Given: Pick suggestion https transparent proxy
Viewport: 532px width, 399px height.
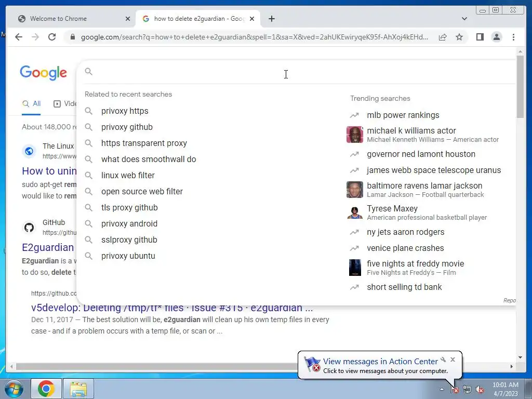Looking at the screenshot, I should (144, 143).
